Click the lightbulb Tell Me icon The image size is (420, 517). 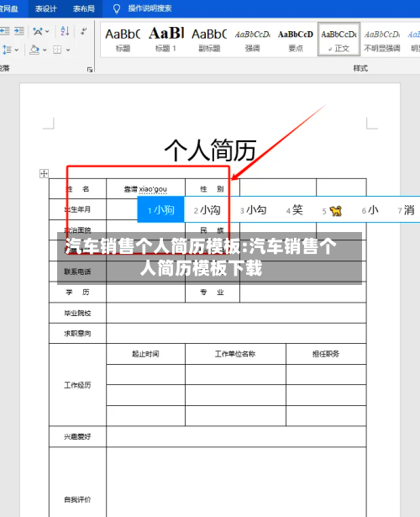(117, 8)
